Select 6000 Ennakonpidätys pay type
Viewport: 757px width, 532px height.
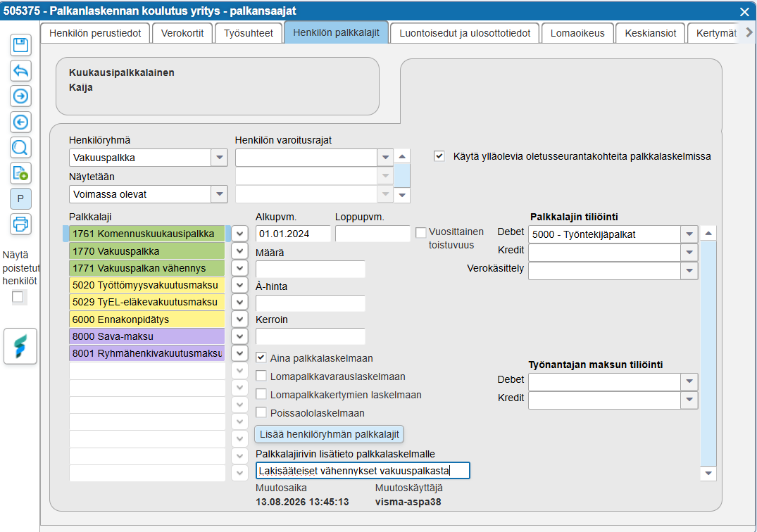pyautogui.click(x=146, y=319)
